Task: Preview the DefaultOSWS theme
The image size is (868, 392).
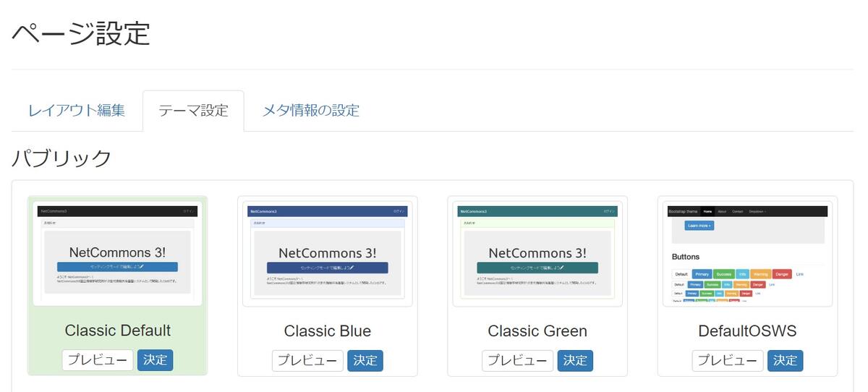Action: tap(728, 360)
